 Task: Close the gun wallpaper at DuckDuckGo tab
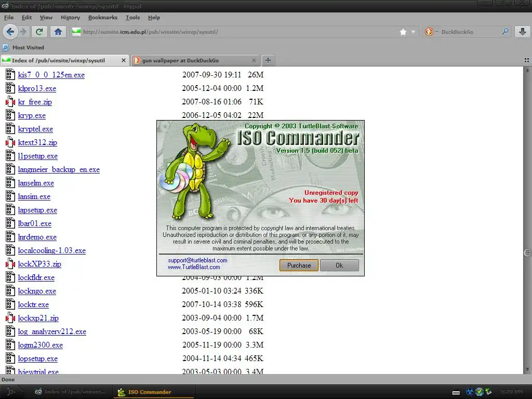coord(254,60)
